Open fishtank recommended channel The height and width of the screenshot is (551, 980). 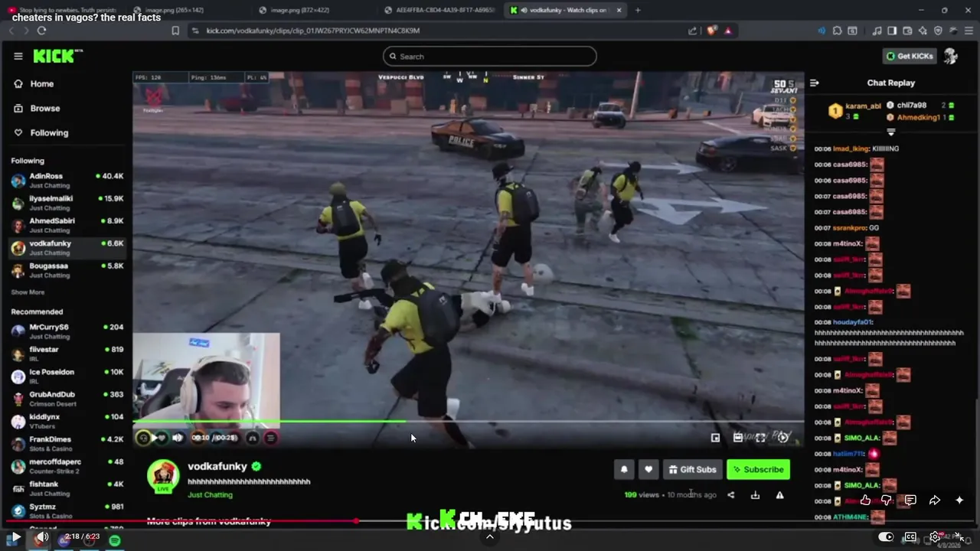coord(67,488)
